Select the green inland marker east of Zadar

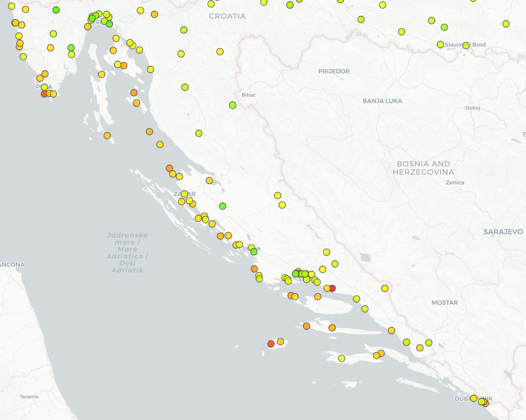coord(223,206)
